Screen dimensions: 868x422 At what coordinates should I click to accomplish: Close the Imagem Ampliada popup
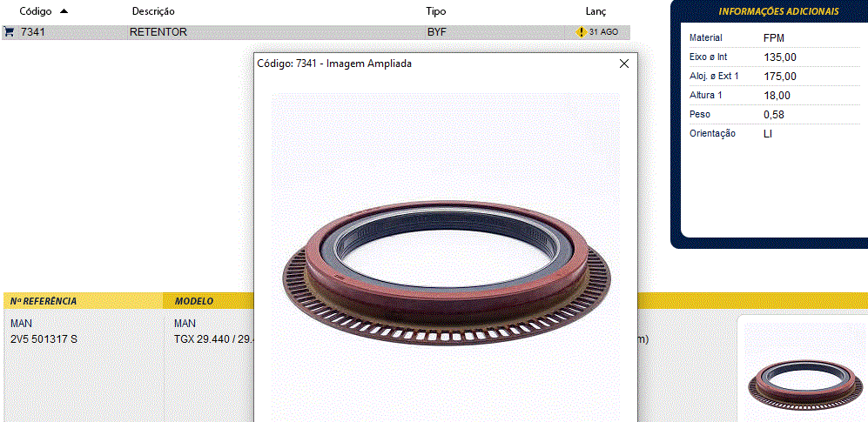(623, 64)
